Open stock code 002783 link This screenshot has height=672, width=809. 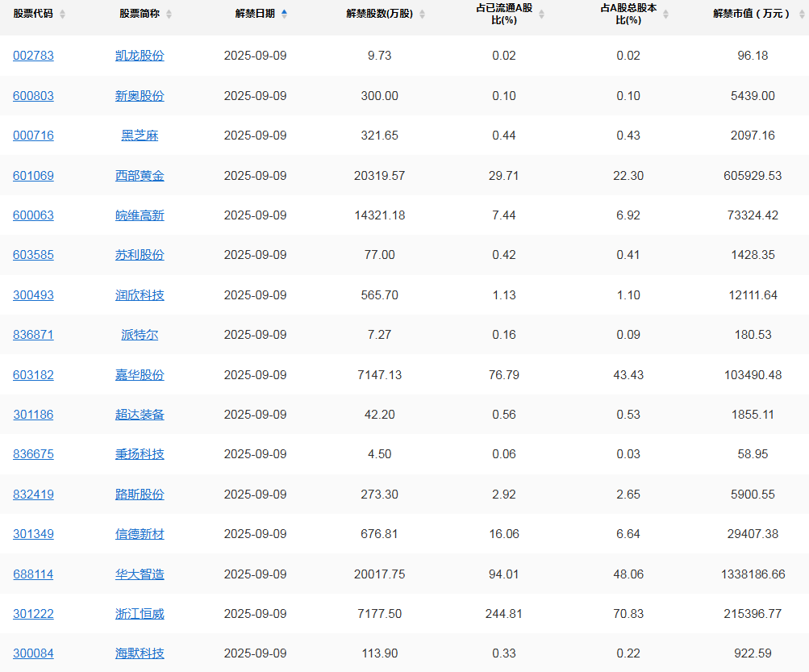coord(33,56)
